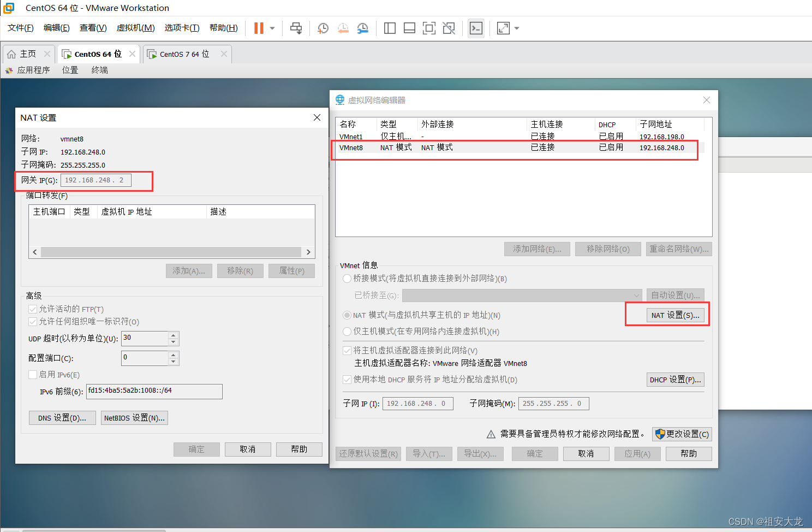The width and height of the screenshot is (812, 532).
Task: Close the 主页 tab
Action: [47, 54]
